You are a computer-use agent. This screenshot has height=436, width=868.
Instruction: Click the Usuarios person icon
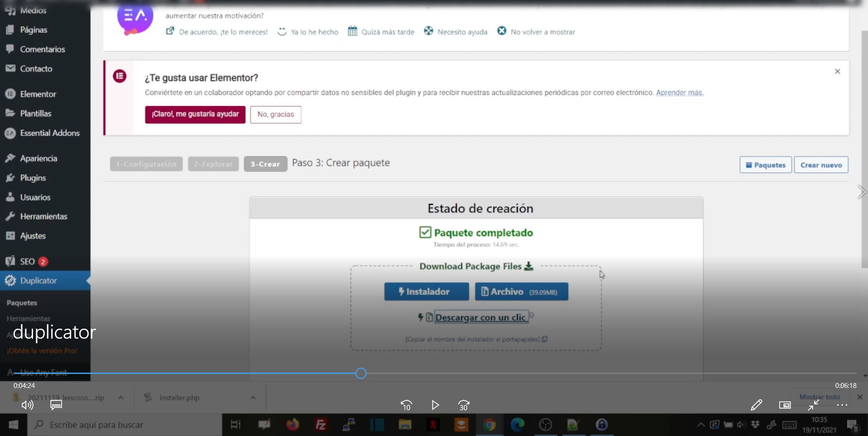point(10,197)
